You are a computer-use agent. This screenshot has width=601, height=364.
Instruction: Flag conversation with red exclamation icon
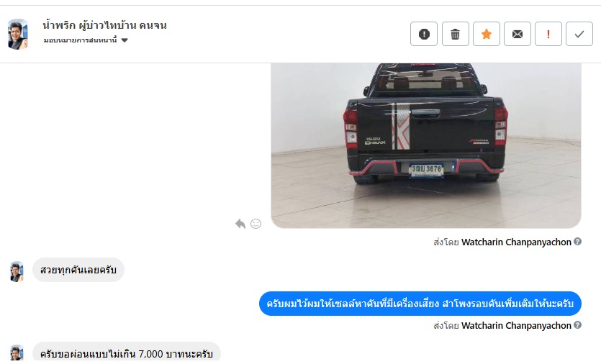click(548, 34)
